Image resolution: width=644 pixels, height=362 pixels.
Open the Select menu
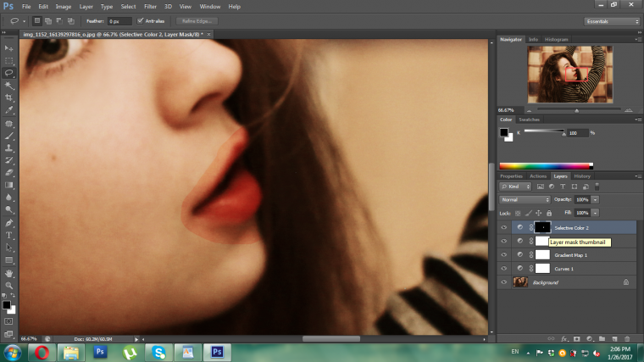pyautogui.click(x=128, y=7)
